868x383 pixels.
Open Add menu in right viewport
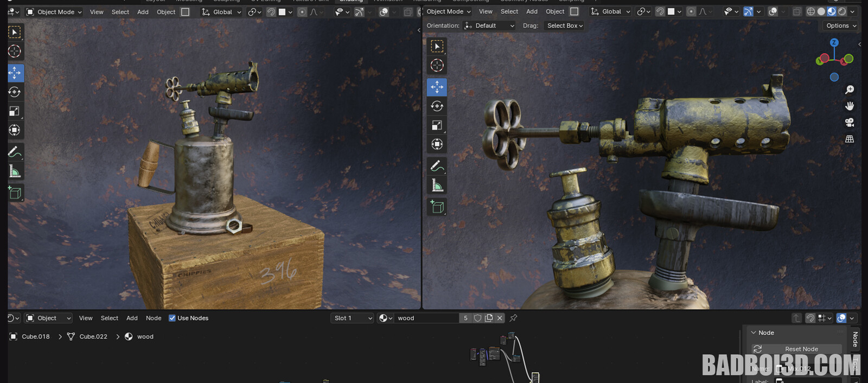[x=532, y=11]
